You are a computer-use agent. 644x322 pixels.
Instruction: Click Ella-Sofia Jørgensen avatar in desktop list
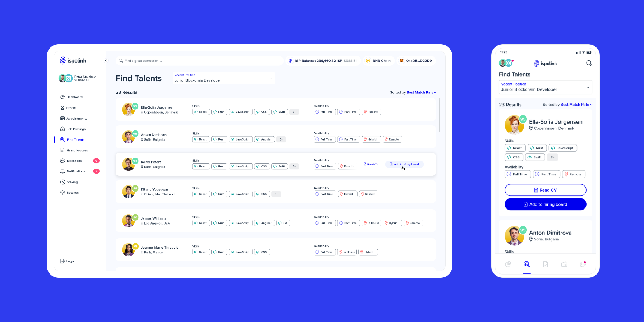128,110
